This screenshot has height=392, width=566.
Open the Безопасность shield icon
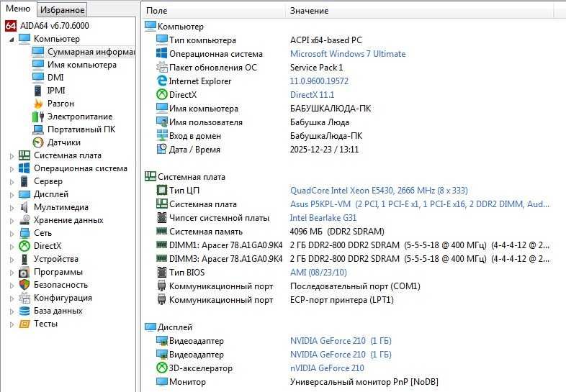pyautogui.click(x=24, y=285)
